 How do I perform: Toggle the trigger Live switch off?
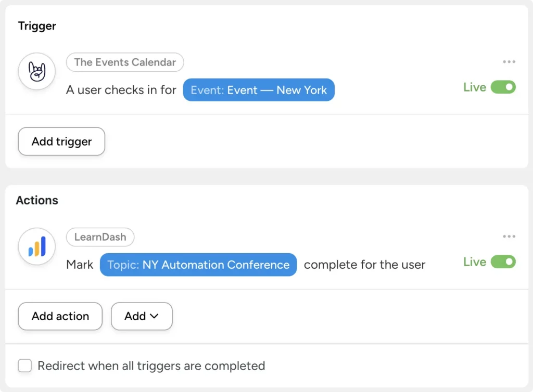pyautogui.click(x=503, y=87)
